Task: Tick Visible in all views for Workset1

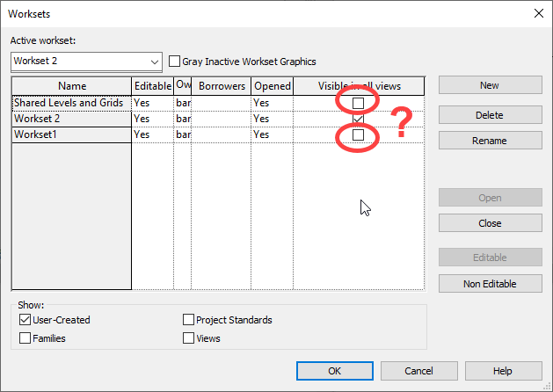Action: tap(358, 134)
